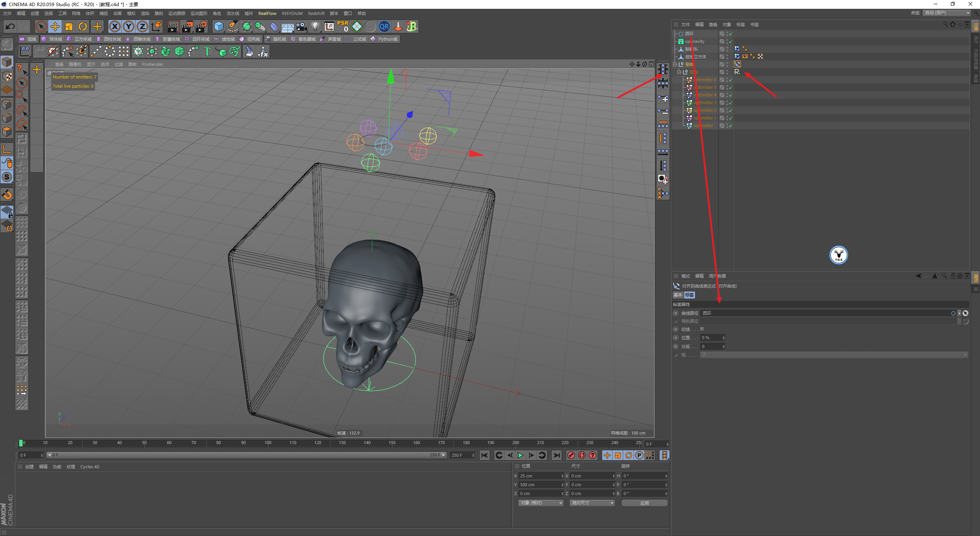The image size is (980, 536).
Task: Open the disabled 轴 Z dropdown
Action: tap(834, 355)
